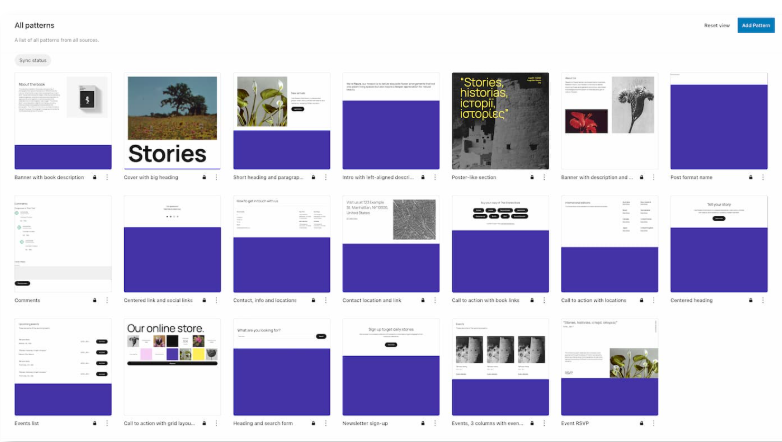
Task: Click the Add Pattern button
Action: [756, 25]
